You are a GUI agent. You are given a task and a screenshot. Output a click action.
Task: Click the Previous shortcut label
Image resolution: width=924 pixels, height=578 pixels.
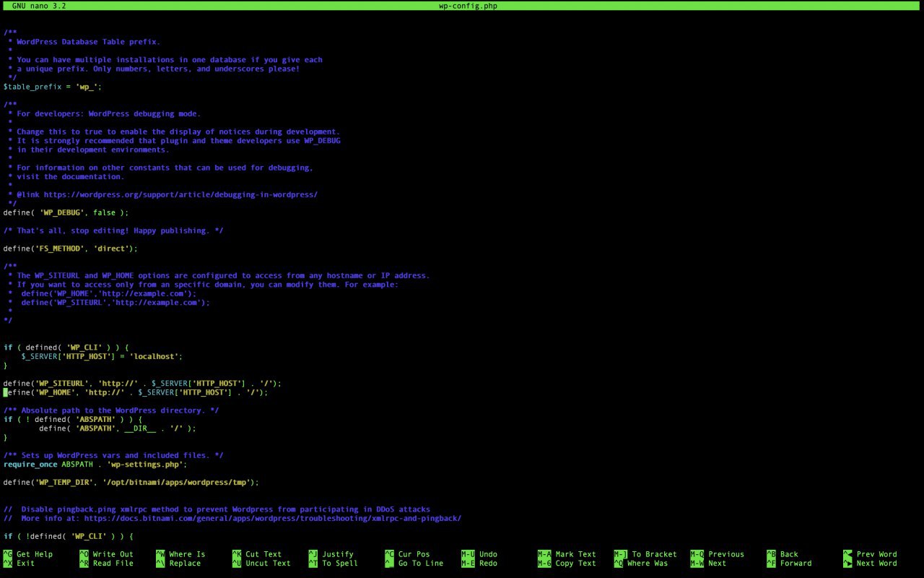[726, 554]
